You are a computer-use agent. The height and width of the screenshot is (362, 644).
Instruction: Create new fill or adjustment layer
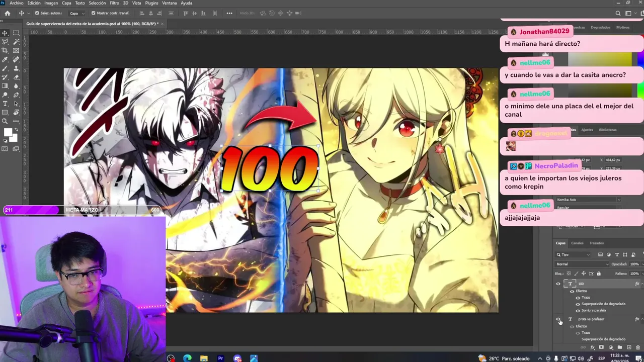pos(610,347)
